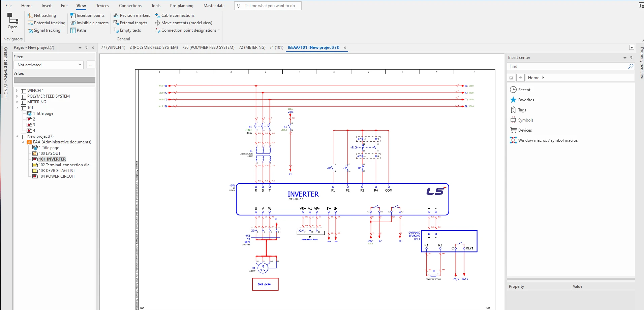The width and height of the screenshot is (644, 310).
Task: Open the Filter dropdown 'Not activated'
Action: tap(49, 65)
